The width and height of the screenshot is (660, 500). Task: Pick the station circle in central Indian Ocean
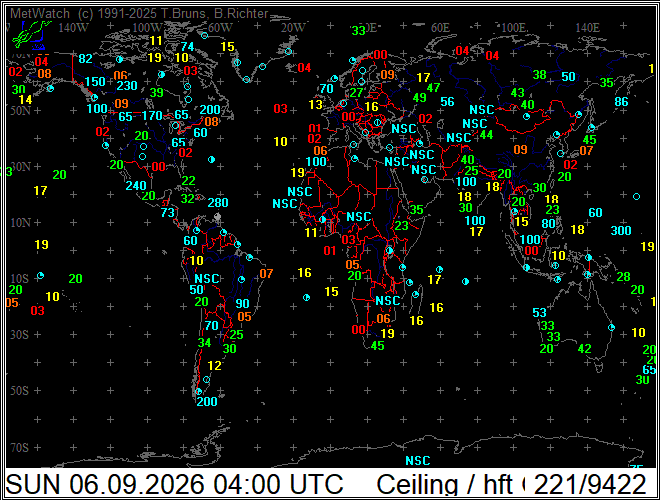click(x=465, y=282)
